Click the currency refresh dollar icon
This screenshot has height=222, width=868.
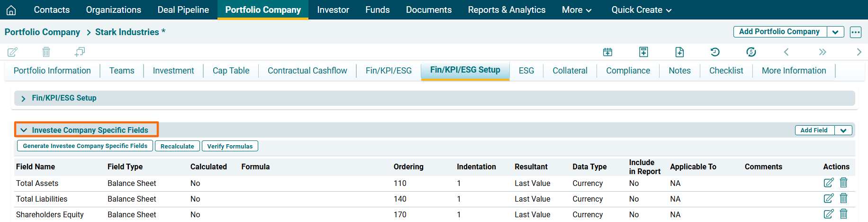pos(751,52)
